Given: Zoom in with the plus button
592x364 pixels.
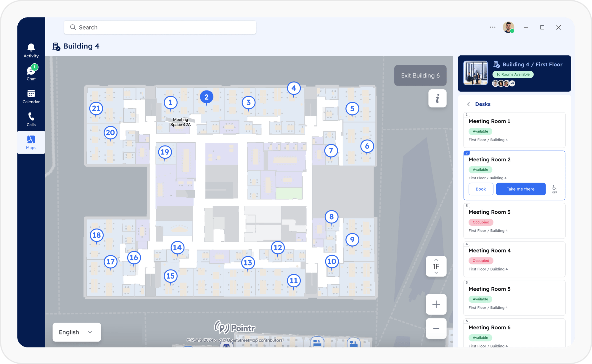Looking at the screenshot, I should click(x=436, y=304).
